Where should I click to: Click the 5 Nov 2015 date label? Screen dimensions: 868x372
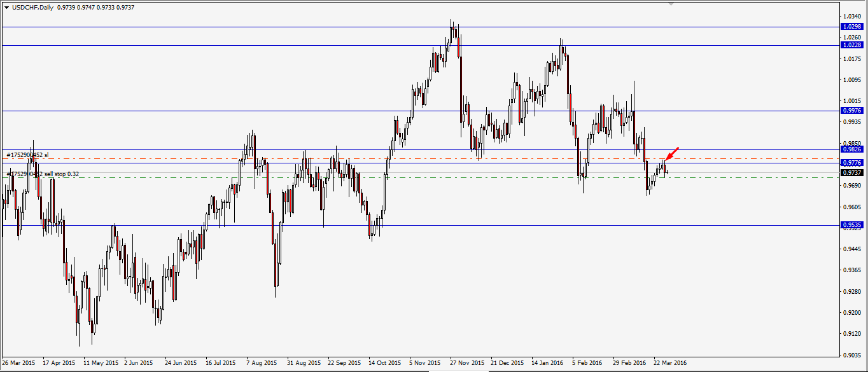[426, 363]
